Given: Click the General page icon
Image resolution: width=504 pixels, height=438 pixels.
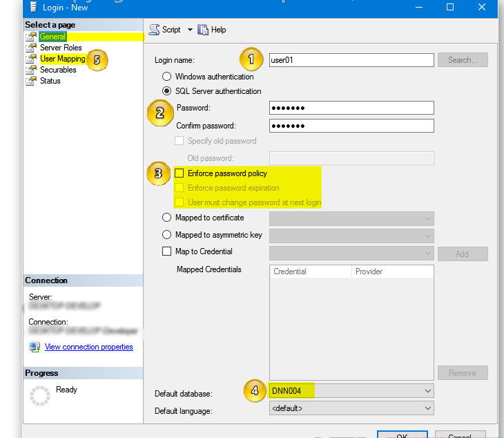Looking at the screenshot, I should pyautogui.click(x=31, y=37).
